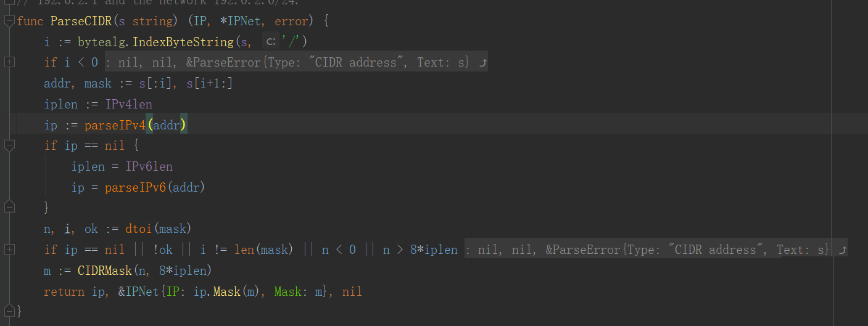This screenshot has height=326, width=868.
Task: Expand the folded 'if i < 0' block
Action: [9, 62]
